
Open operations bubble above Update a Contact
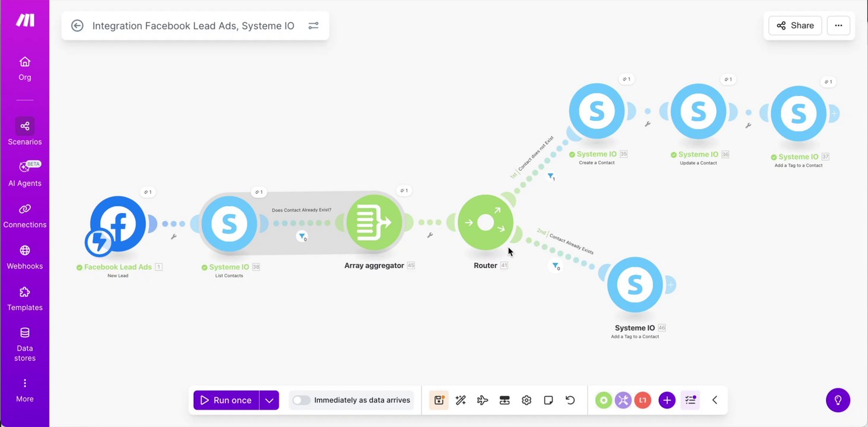(x=728, y=79)
